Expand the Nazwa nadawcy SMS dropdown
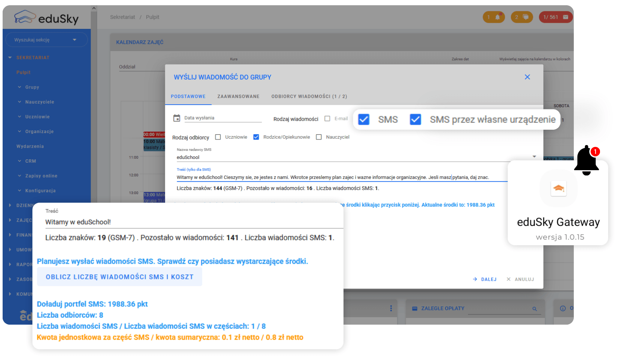The width and height of the screenshot is (618, 364). (x=534, y=157)
